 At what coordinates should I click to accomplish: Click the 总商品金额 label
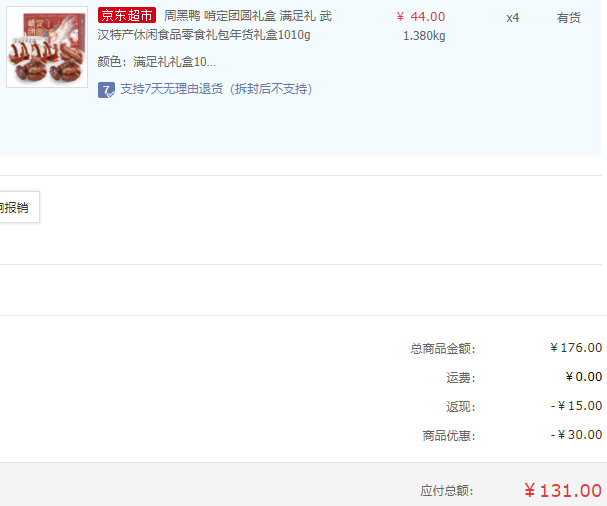tap(443, 348)
